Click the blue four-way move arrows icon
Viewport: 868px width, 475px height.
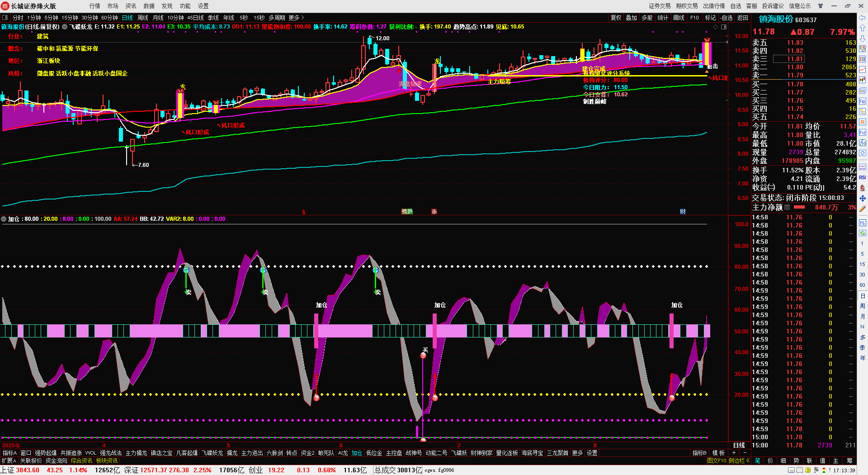[x=863, y=198]
